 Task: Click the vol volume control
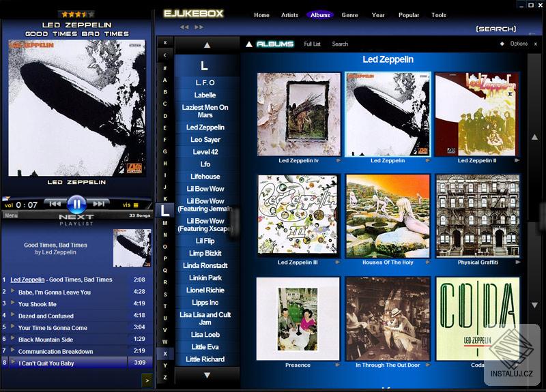[x=9, y=205]
